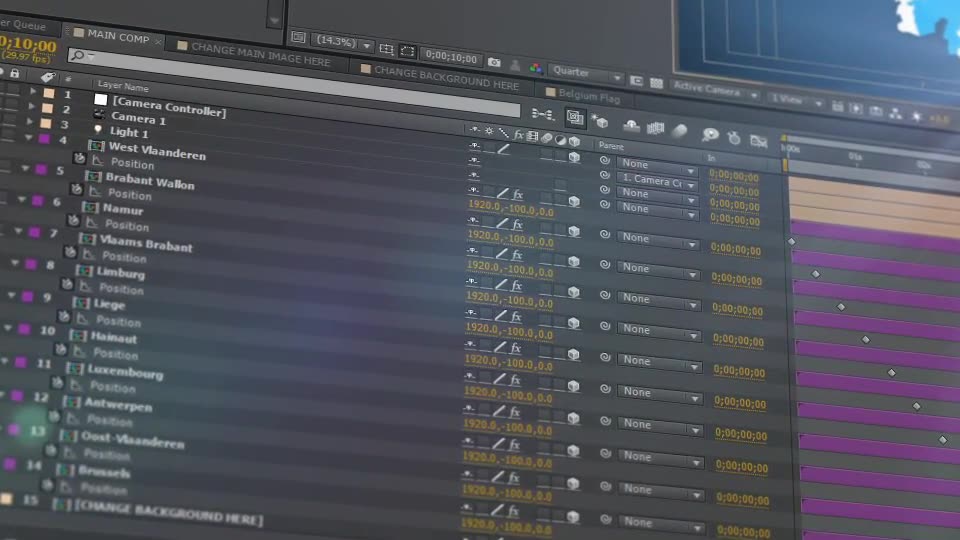Click orange label swatch of layer 1
The height and width of the screenshot is (540, 960).
pos(49,93)
